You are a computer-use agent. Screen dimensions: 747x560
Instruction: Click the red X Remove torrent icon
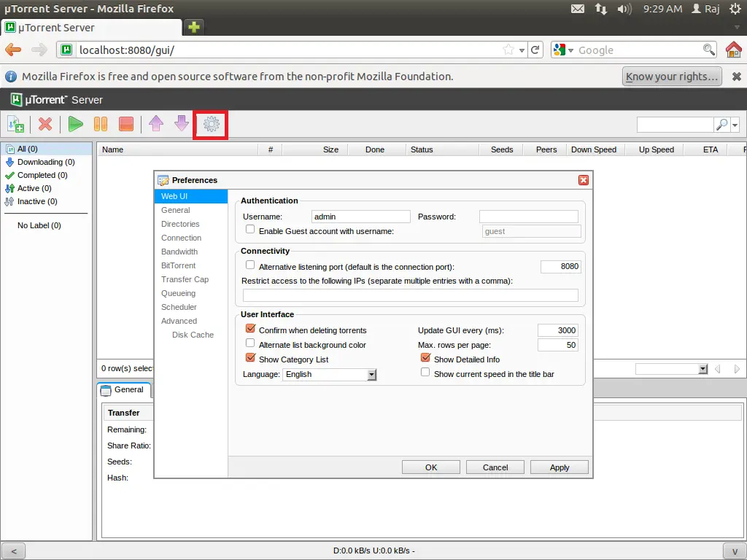(45, 124)
